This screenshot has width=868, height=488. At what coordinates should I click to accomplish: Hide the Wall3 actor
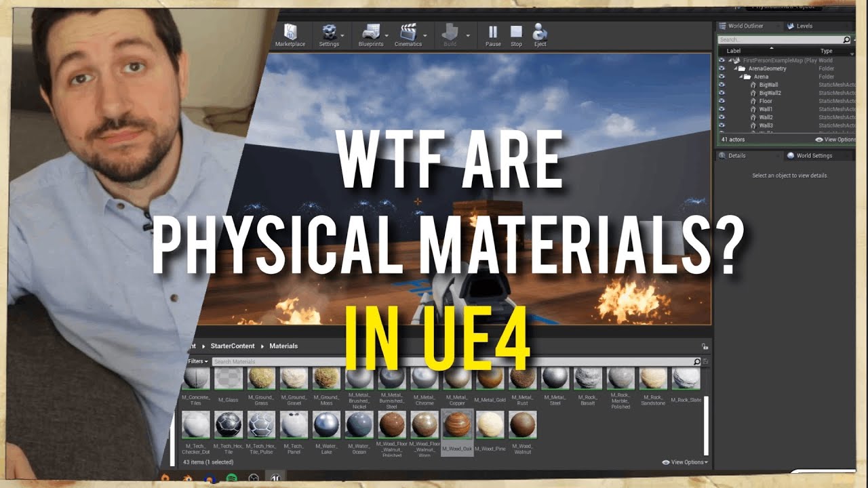coord(722,125)
